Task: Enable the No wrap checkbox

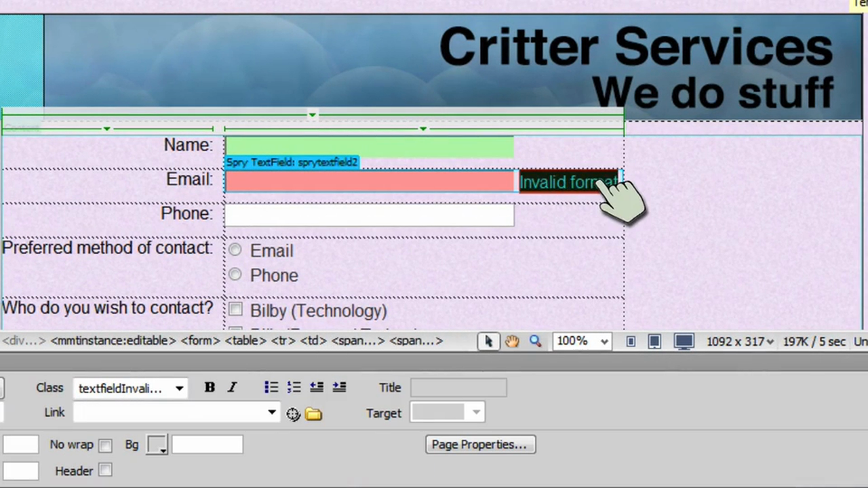Action: (105, 445)
